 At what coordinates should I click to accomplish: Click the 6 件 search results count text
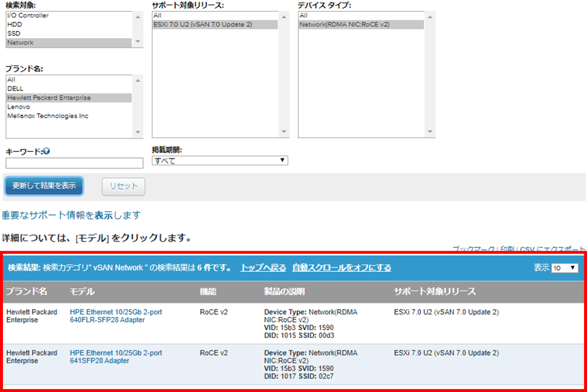[x=204, y=268]
